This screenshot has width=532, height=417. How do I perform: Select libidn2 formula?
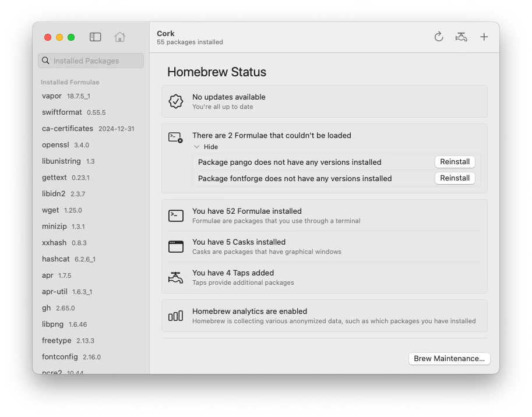point(91,193)
